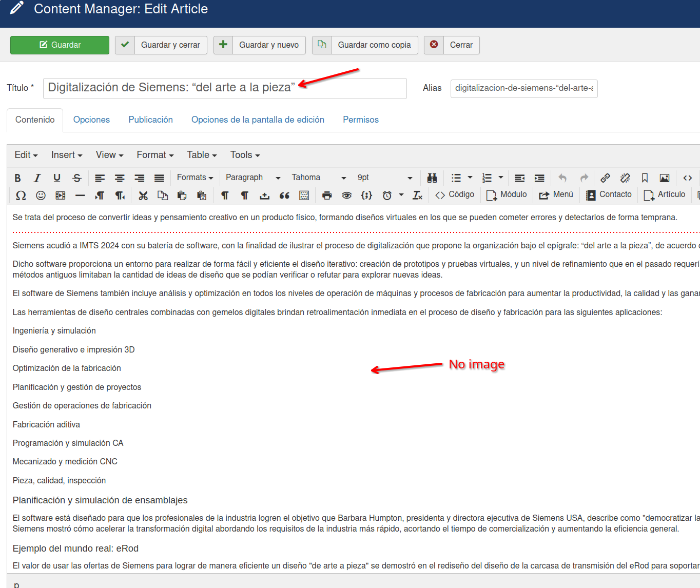This screenshot has height=588, width=700.
Task: Copy the selected content
Action: pyautogui.click(x=163, y=195)
